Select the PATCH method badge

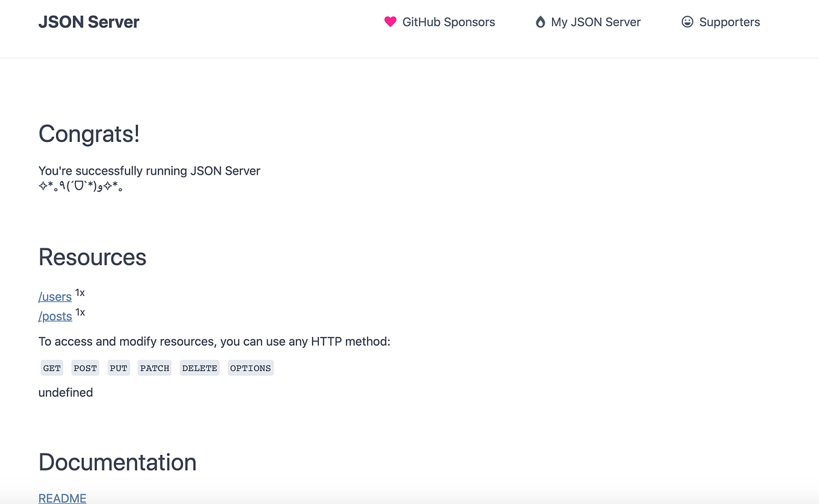point(154,368)
